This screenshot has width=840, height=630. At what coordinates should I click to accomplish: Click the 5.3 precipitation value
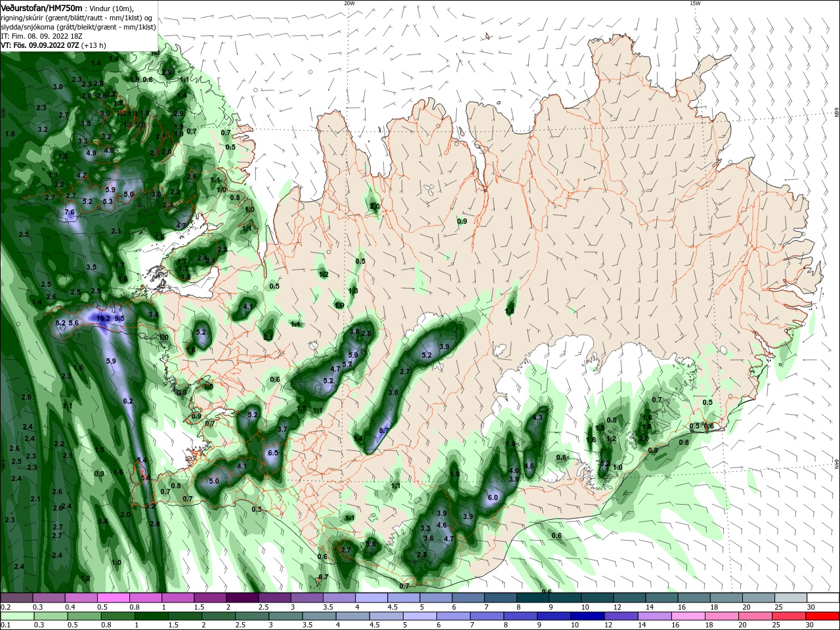tap(108, 201)
